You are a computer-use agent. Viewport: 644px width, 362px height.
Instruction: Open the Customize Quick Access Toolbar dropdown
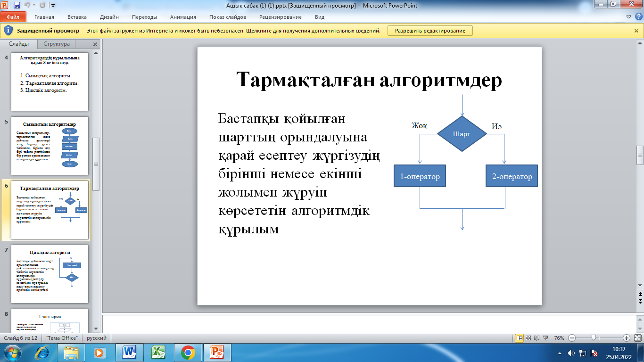pos(52,6)
